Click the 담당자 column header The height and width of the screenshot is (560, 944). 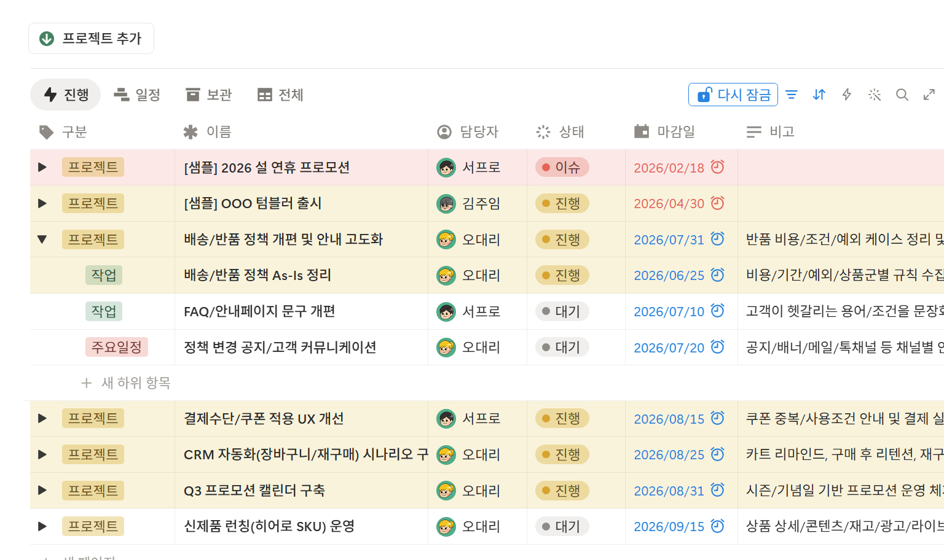click(468, 132)
